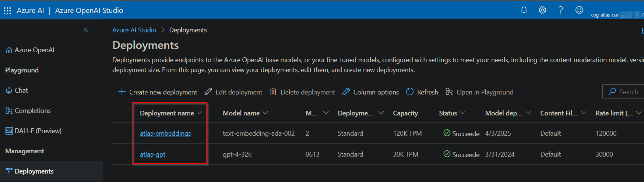Open the feedback smiley icon
The image size is (644, 182).
(579, 10)
